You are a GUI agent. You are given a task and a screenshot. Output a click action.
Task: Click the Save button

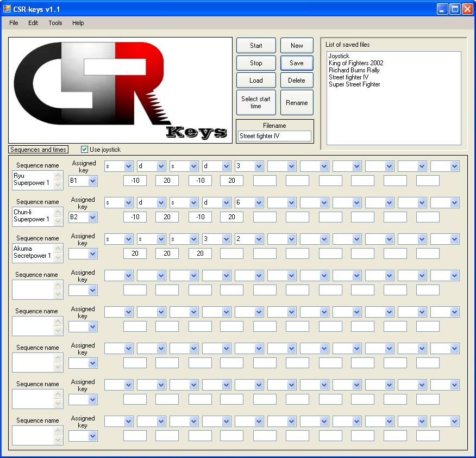pyautogui.click(x=297, y=63)
